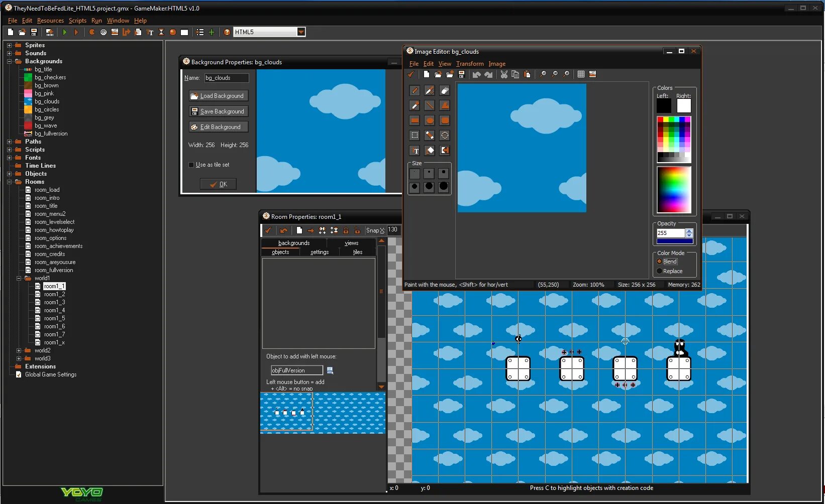Run the game with green play icon
Image resolution: width=825 pixels, height=504 pixels.
click(x=65, y=32)
